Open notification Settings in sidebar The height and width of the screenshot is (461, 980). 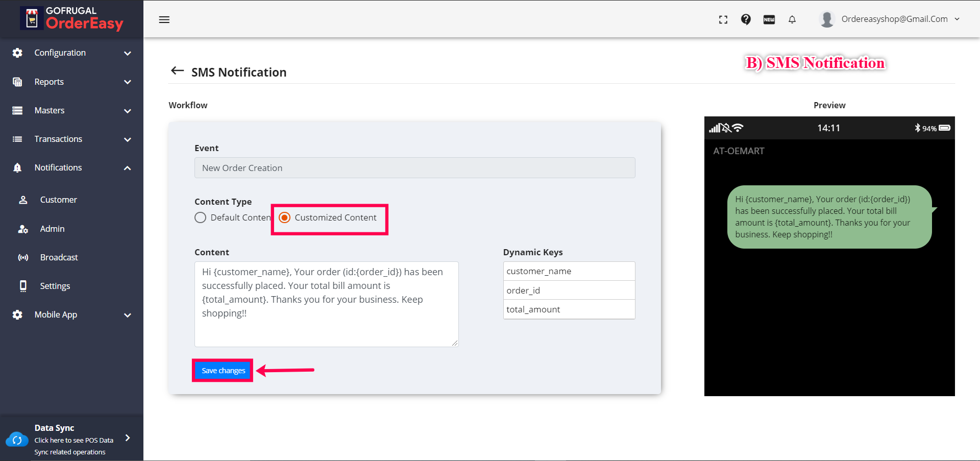(x=55, y=286)
